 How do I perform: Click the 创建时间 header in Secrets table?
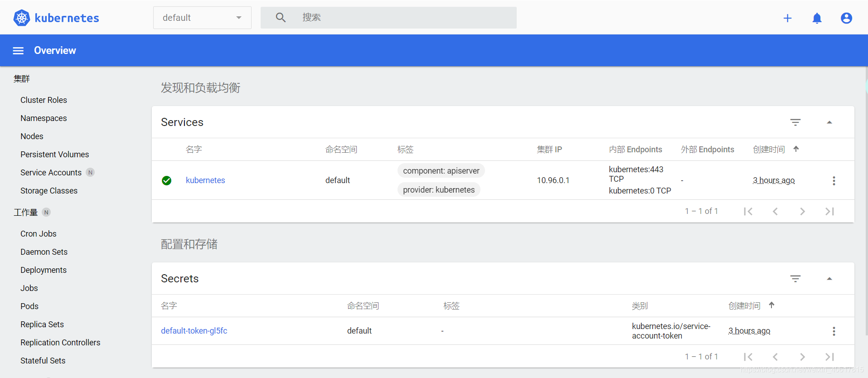pyautogui.click(x=744, y=306)
